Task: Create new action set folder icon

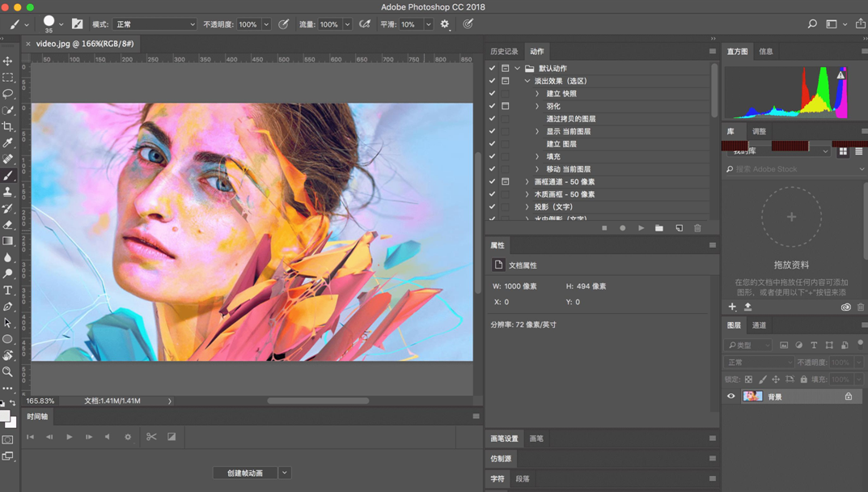Action: coord(659,228)
